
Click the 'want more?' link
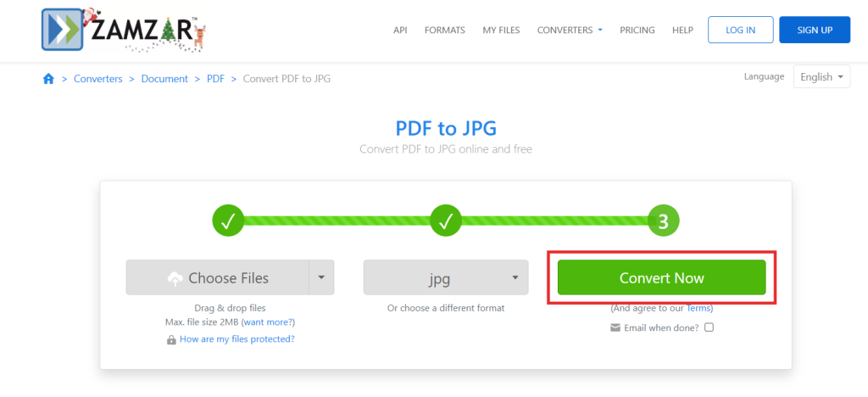tap(268, 322)
